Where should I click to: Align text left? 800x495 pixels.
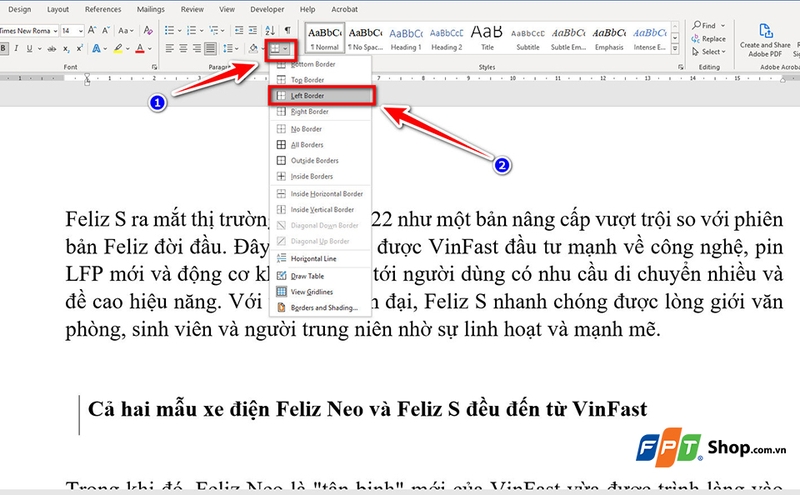(169, 49)
